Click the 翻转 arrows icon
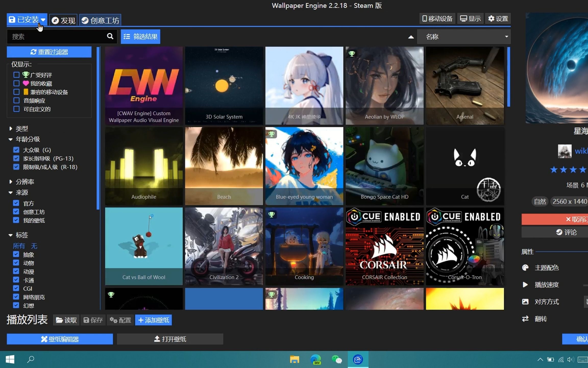Screen dimensions: 588x368 (x=525, y=319)
